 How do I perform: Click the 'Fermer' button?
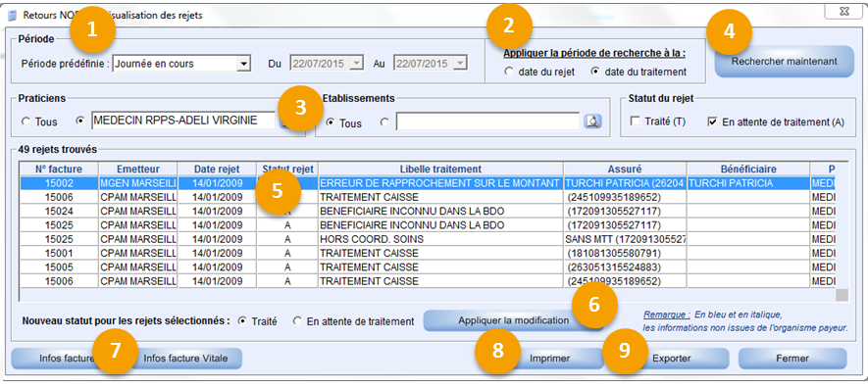click(x=792, y=359)
